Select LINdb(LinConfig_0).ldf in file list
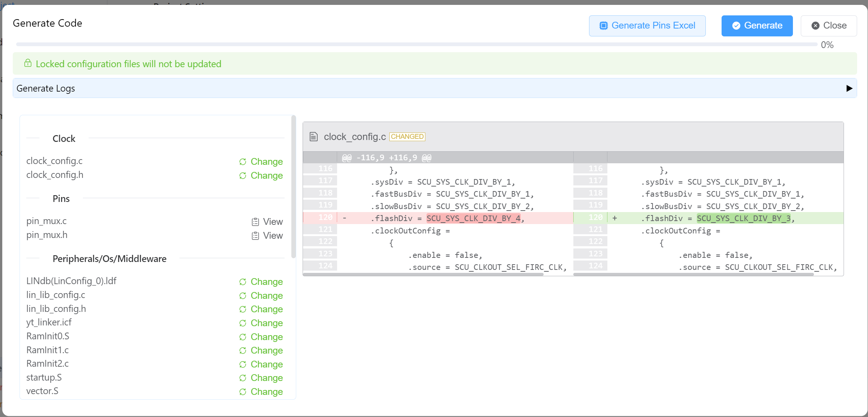The height and width of the screenshot is (417, 868). tap(71, 281)
